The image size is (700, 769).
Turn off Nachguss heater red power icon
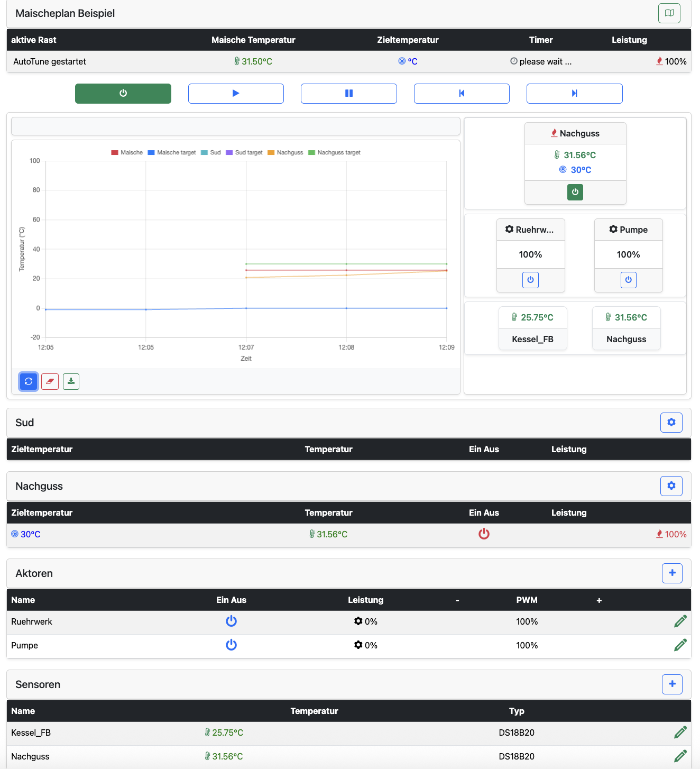(x=484, y=534)
